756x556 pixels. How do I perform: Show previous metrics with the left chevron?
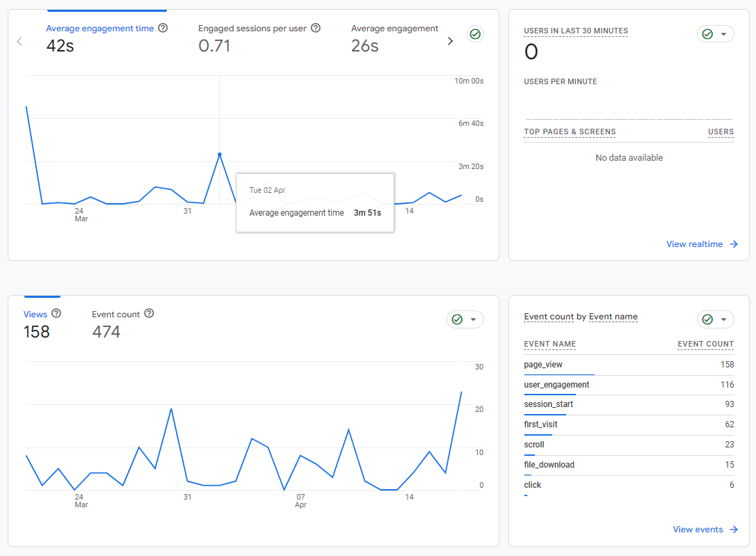19,41
